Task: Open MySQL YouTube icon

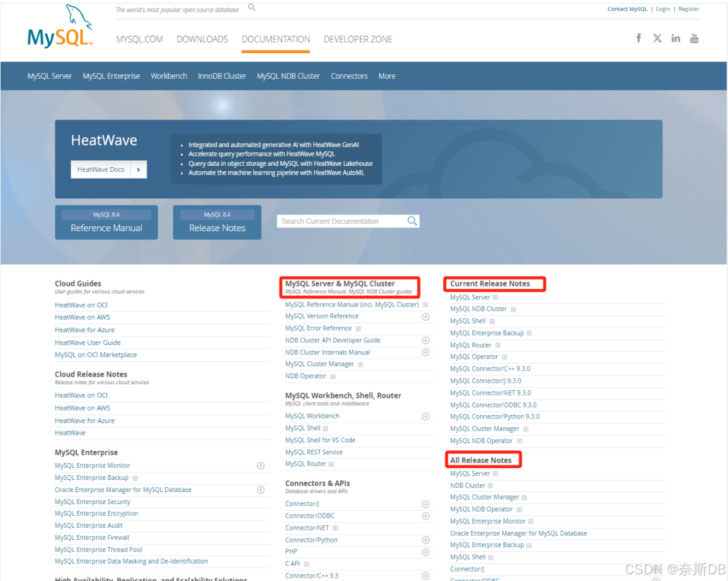Action: (x=694, y=38)
